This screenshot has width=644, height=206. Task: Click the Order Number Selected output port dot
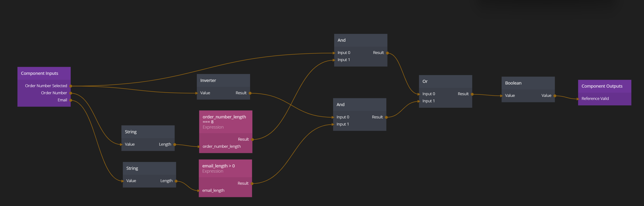[71, 86]
